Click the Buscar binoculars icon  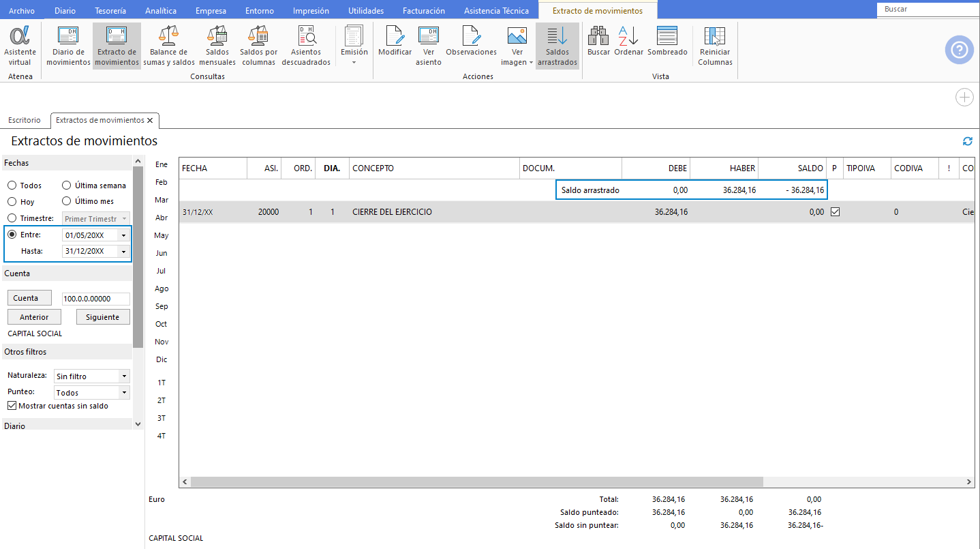coord(598,41)
